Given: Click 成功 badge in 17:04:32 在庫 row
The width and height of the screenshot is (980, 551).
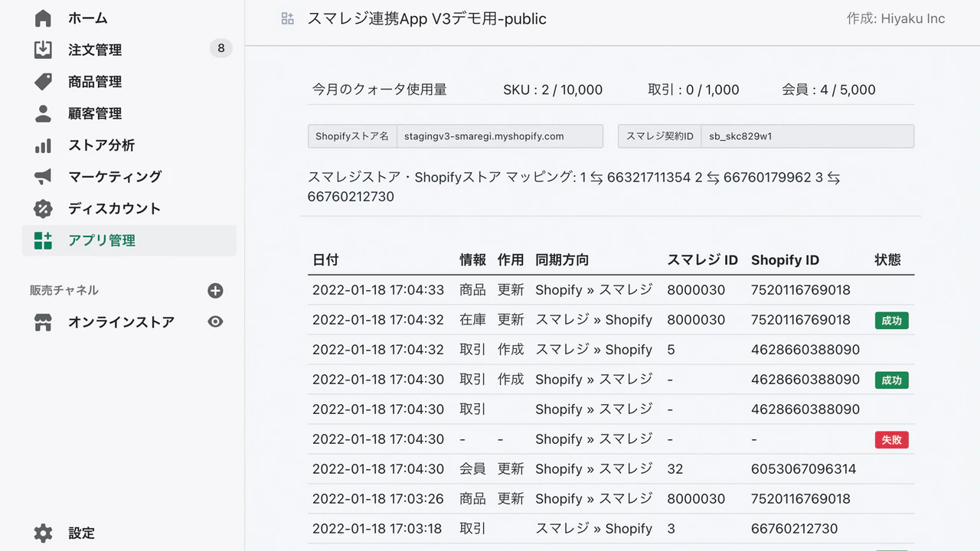Looking at the screenshot, I should click(x=891, y=321).
